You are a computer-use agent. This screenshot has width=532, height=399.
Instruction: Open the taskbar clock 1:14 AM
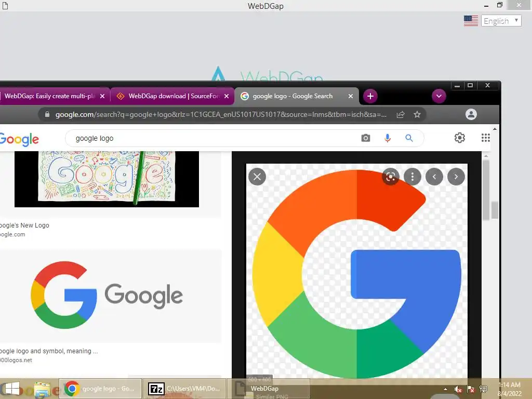coord(509,389)
